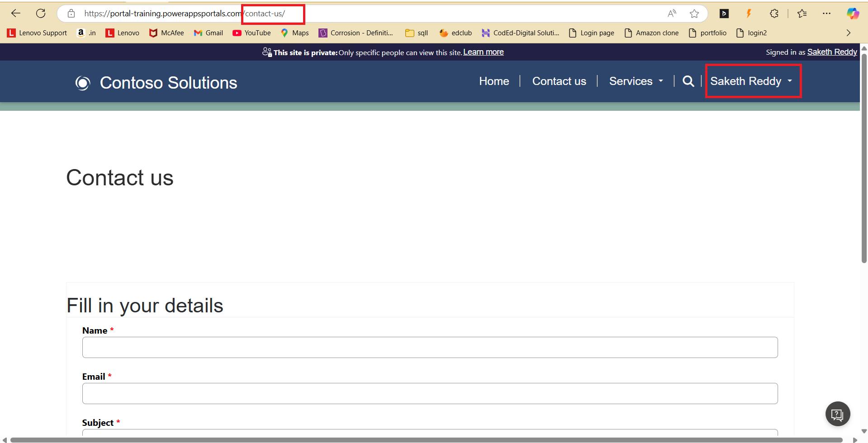Viewport: 868px width, 443px height.
Task: Focus the Email text field
Action: click(430, 393)
